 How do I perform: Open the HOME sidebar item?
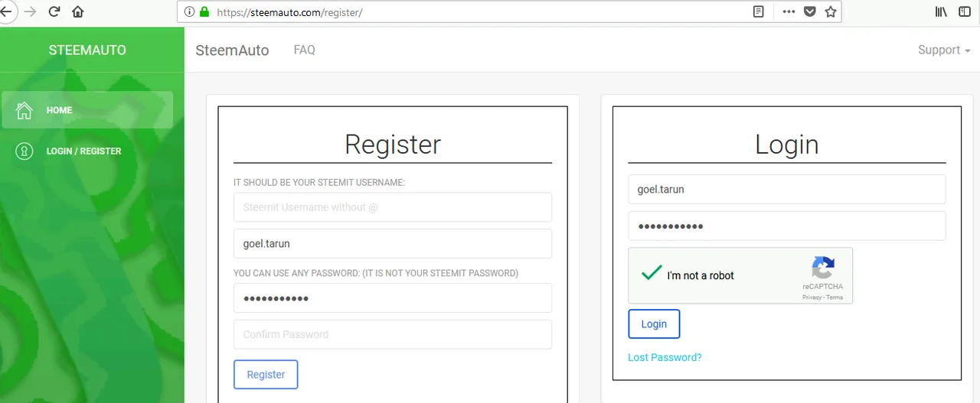pyautogui.click(x=87, y=110)
